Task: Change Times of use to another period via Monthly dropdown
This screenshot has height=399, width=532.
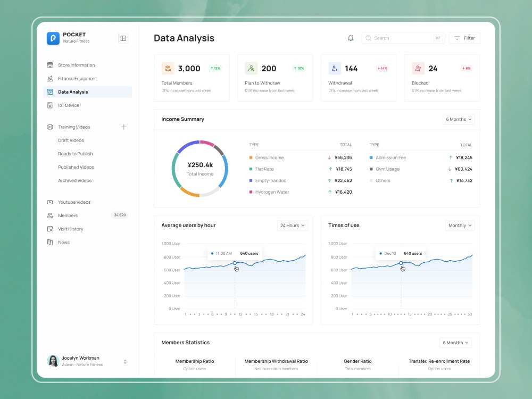Action: [460, 225]
